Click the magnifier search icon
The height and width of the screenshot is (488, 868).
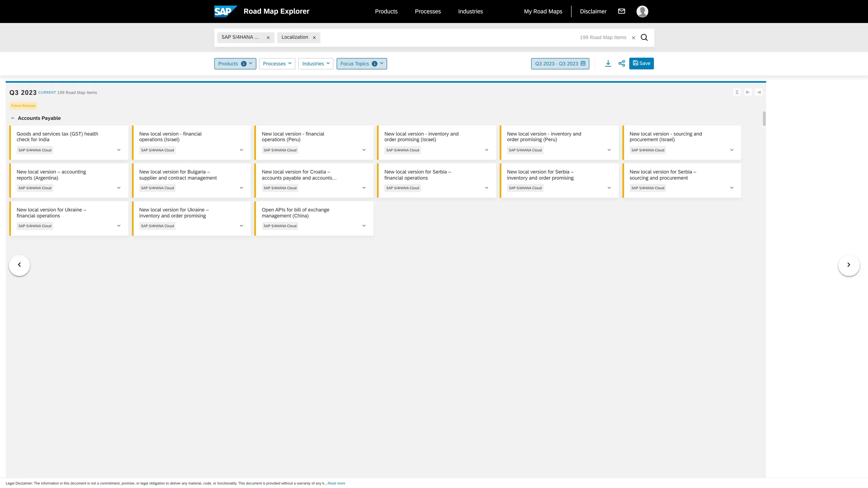pyautogui.click(x=644, y=37)
